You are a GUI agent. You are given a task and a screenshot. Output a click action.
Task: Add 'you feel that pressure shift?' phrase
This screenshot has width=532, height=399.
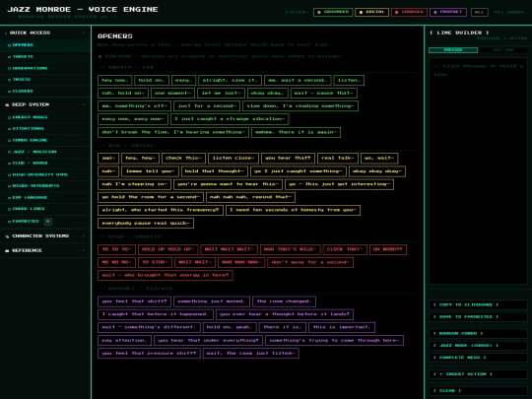[149, 354]
